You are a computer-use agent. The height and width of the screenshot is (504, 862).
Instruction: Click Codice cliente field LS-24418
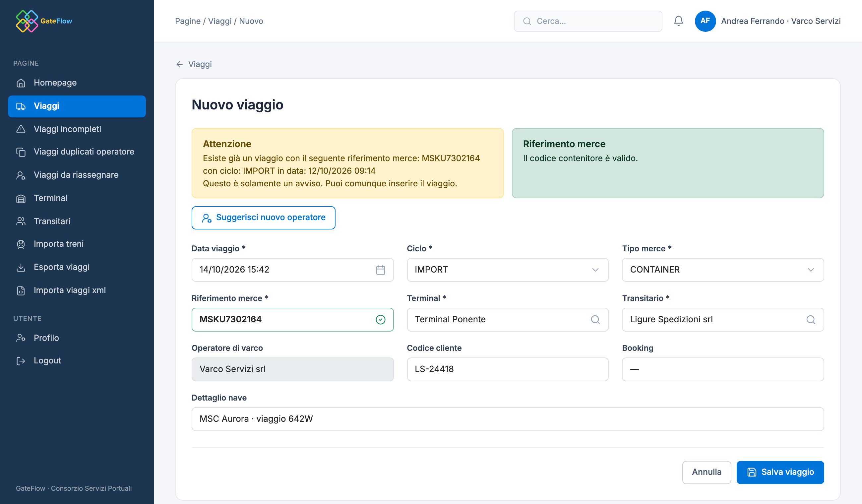(x=507, y=369)
